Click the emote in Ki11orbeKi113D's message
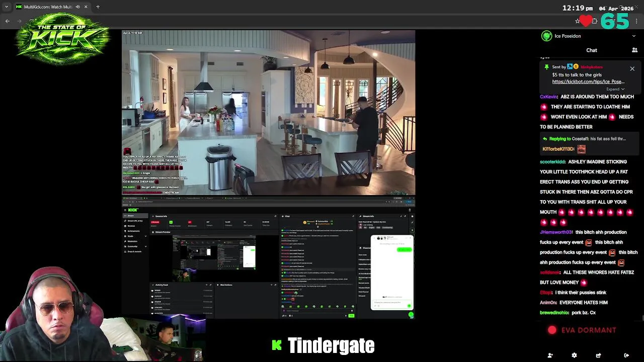The width and height of the screenshot is (644, 362). coord(581,149)
